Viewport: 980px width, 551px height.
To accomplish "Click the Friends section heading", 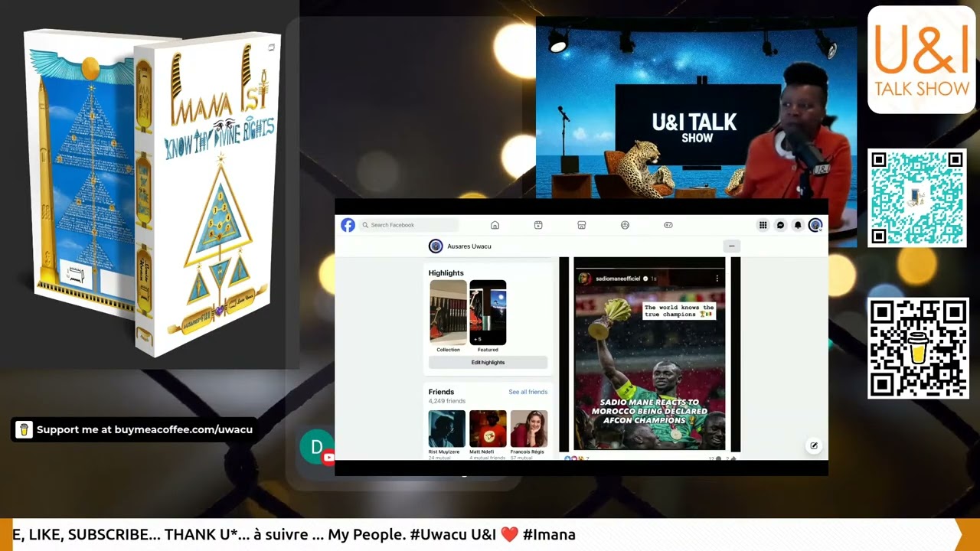I will click(441, 392).
